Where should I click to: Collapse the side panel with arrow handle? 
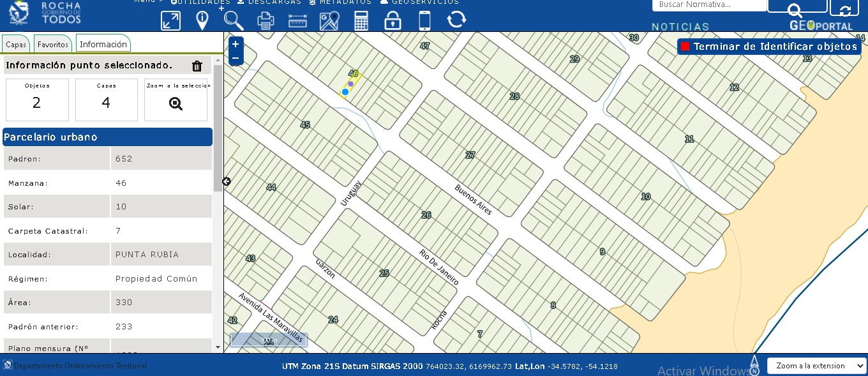pos(226,182)
